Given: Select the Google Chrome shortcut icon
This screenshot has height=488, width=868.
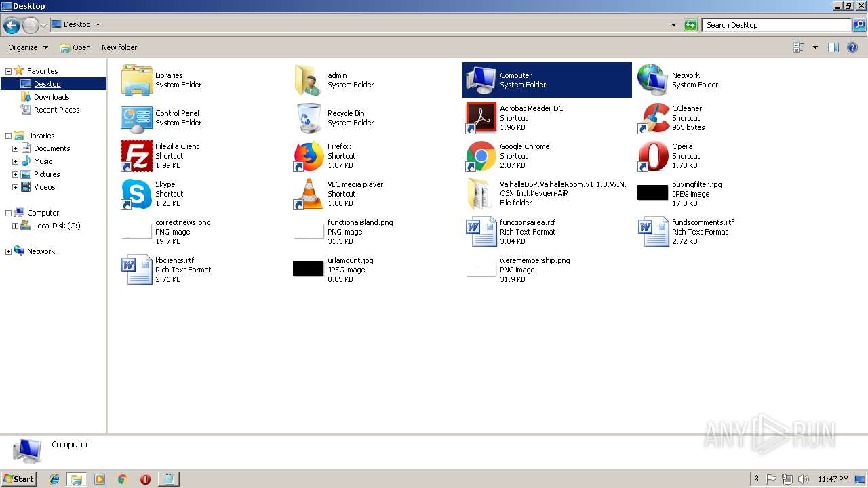Looking at the screenshot, I should pyautogui.click(x=481, y=156).
